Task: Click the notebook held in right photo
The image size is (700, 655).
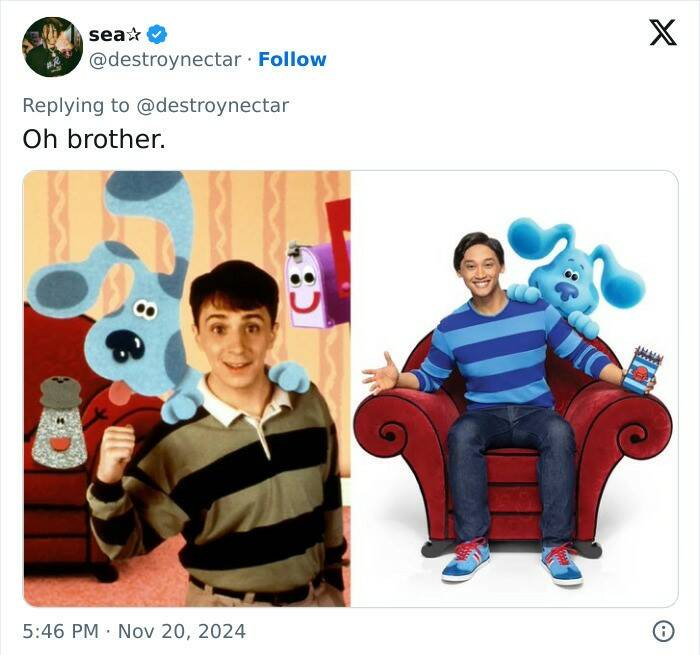Action: (643, 367)
